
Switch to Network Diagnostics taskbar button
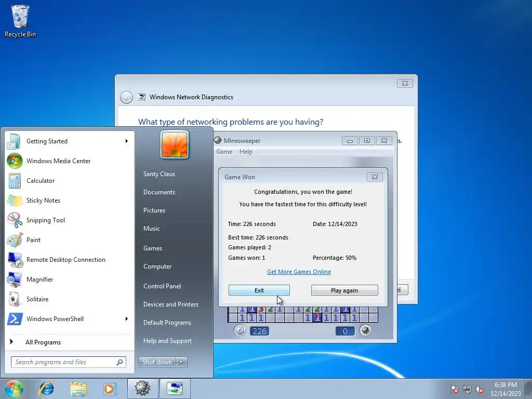click(x=175, y=389)
